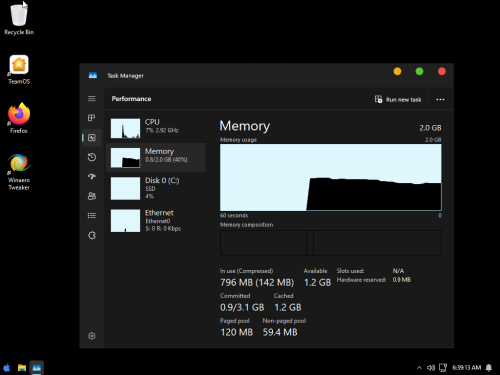Open the Details list sidebar icon

click(92, 216)
